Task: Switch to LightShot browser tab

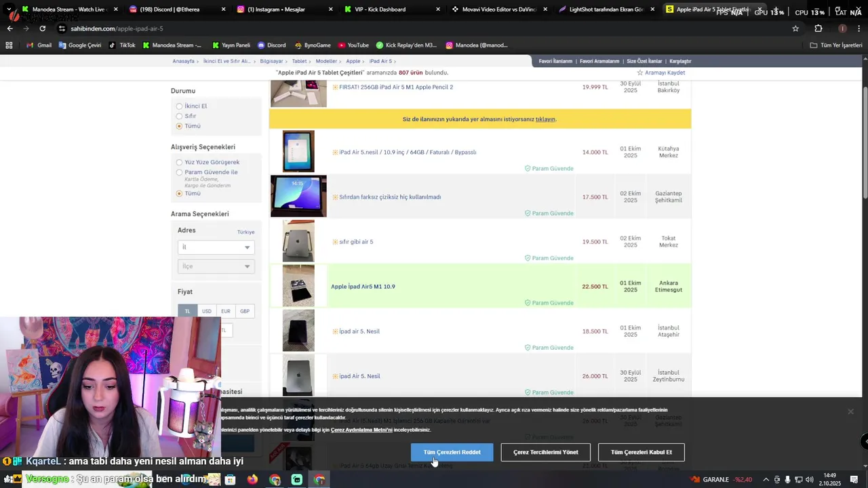Action: pyautogui.click(x=607, y=9)
